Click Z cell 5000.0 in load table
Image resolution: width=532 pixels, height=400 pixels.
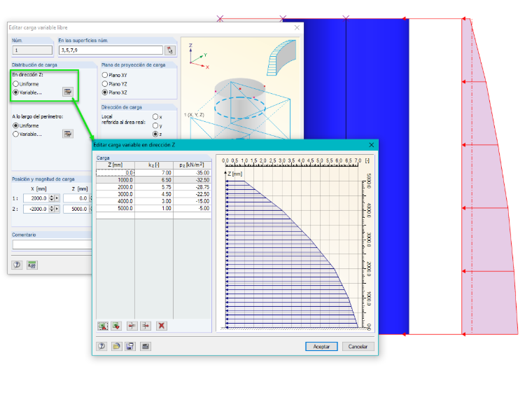point(115,208)
